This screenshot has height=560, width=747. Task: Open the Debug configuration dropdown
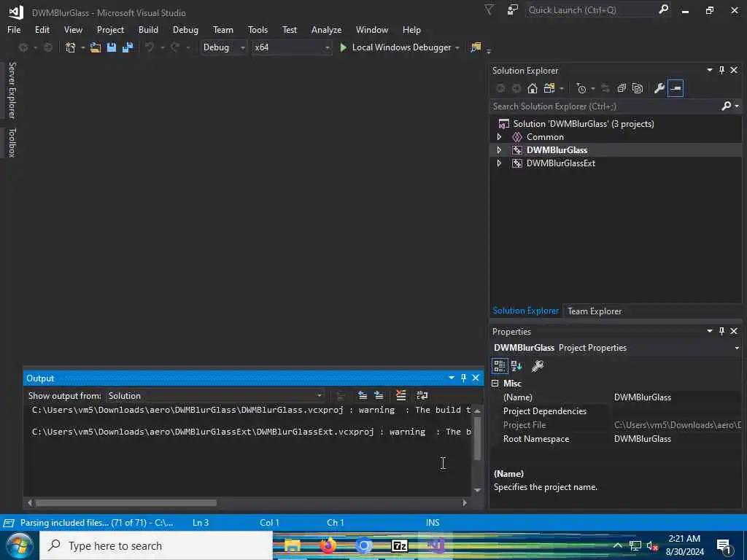[x=223, y=47]
